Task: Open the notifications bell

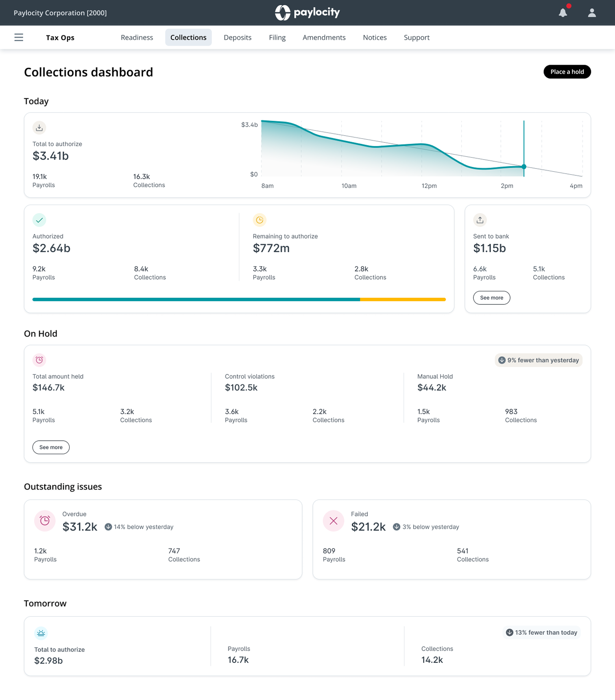Action: point(563,13)
